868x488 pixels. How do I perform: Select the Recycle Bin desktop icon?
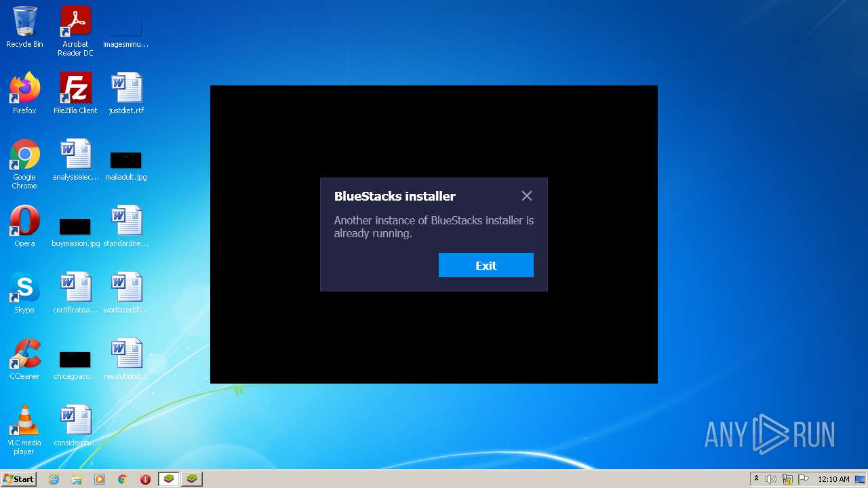tap(24, 28)
